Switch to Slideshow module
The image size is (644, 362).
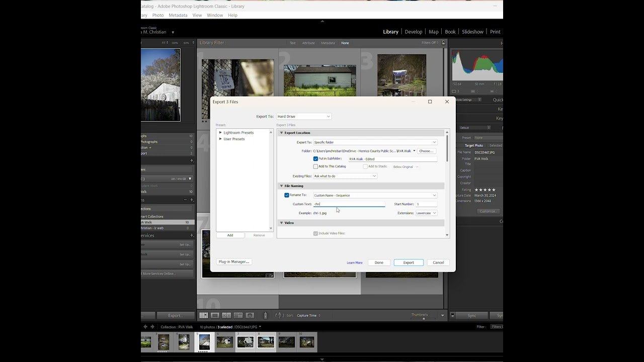click(473, 32)
